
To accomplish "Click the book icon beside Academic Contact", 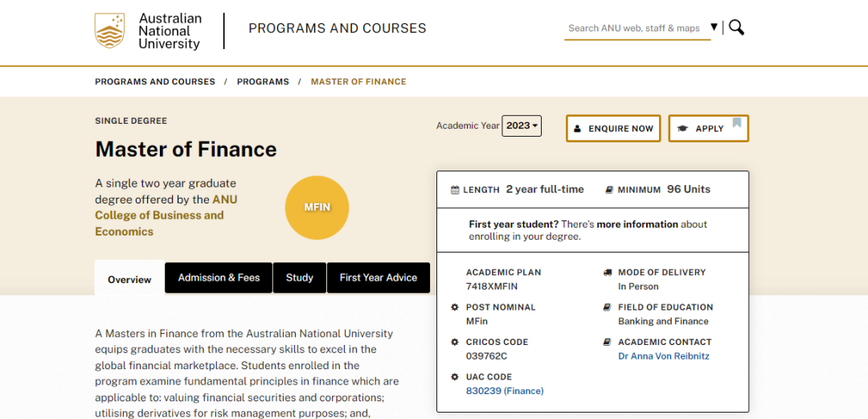I will 608,342.
